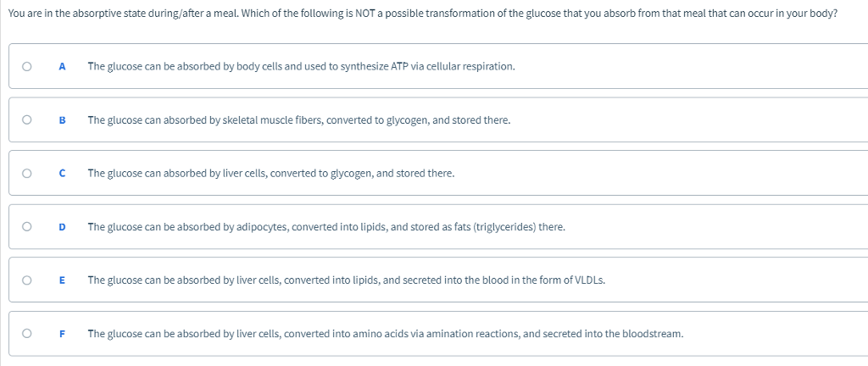Select radio button for answer B

pos(28,120)
